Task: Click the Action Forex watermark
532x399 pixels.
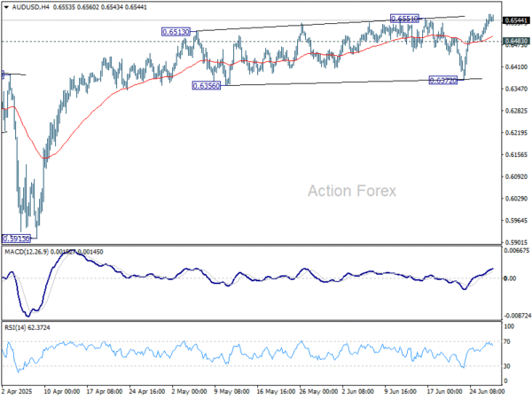Action: tap(352, 191)
